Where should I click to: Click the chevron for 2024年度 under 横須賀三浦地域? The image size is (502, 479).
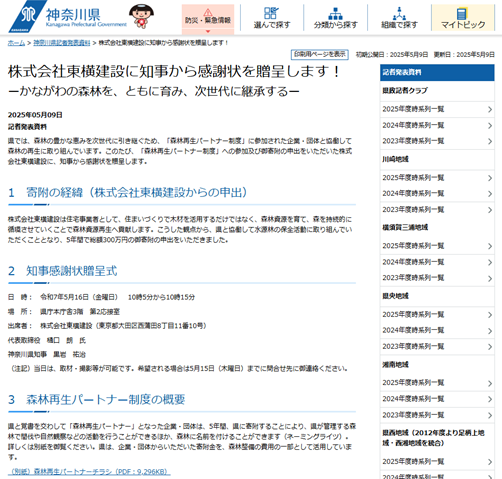coord(490,262)
